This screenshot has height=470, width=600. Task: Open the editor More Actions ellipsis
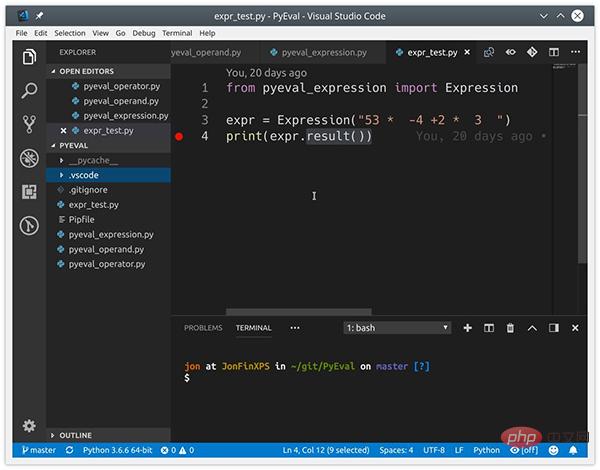575,52
